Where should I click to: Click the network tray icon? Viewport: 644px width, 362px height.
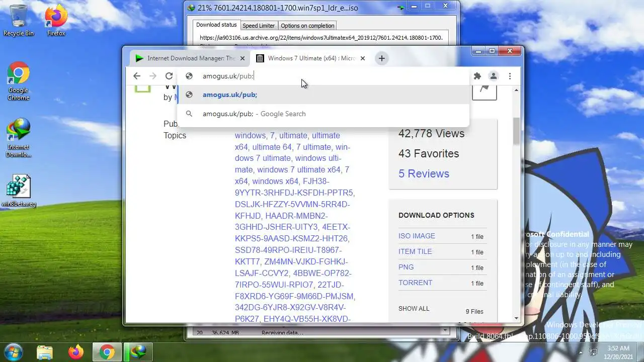tap(594, 352)
